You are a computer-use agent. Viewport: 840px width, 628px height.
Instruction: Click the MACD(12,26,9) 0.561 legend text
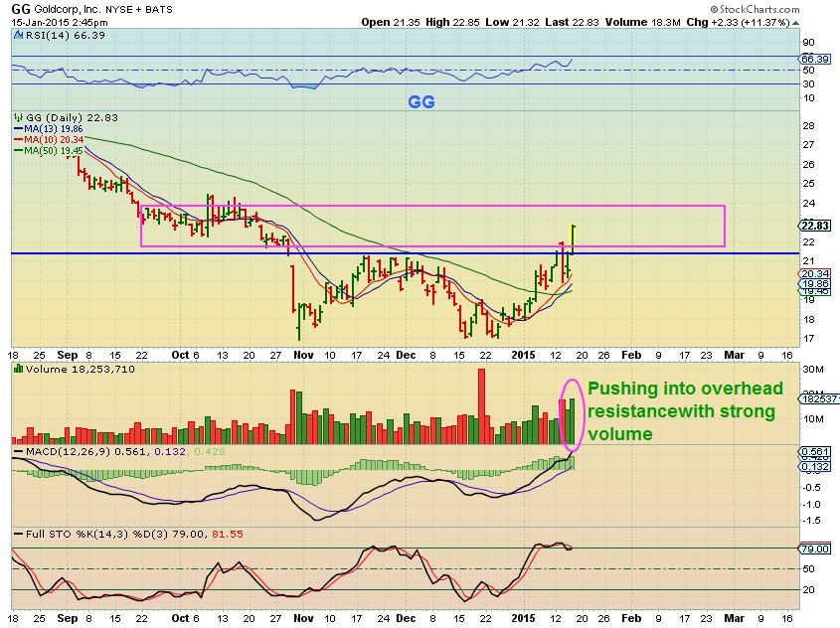click(85, 452)
